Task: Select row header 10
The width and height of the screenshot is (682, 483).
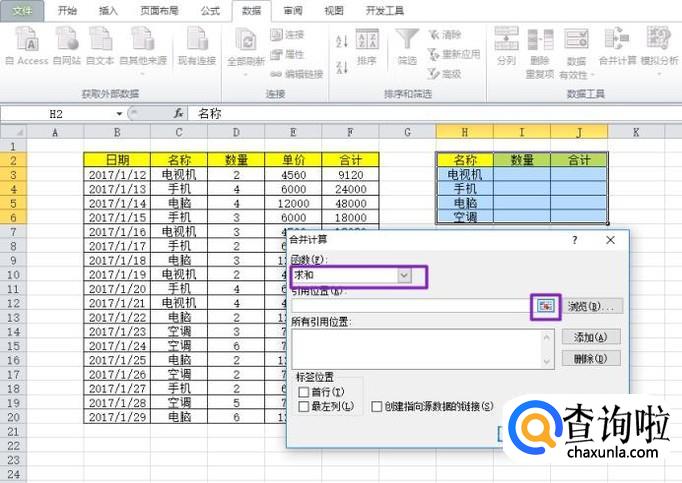Action: point(13,275)
